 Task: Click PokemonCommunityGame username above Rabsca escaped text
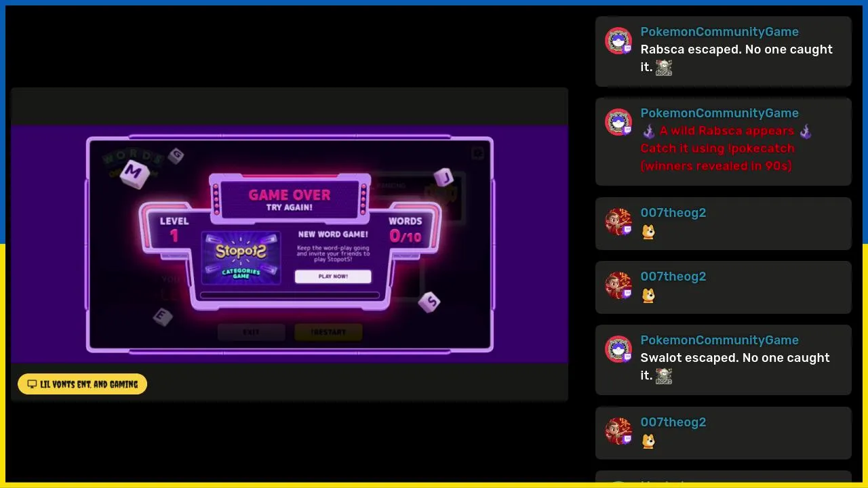(719, 32)
